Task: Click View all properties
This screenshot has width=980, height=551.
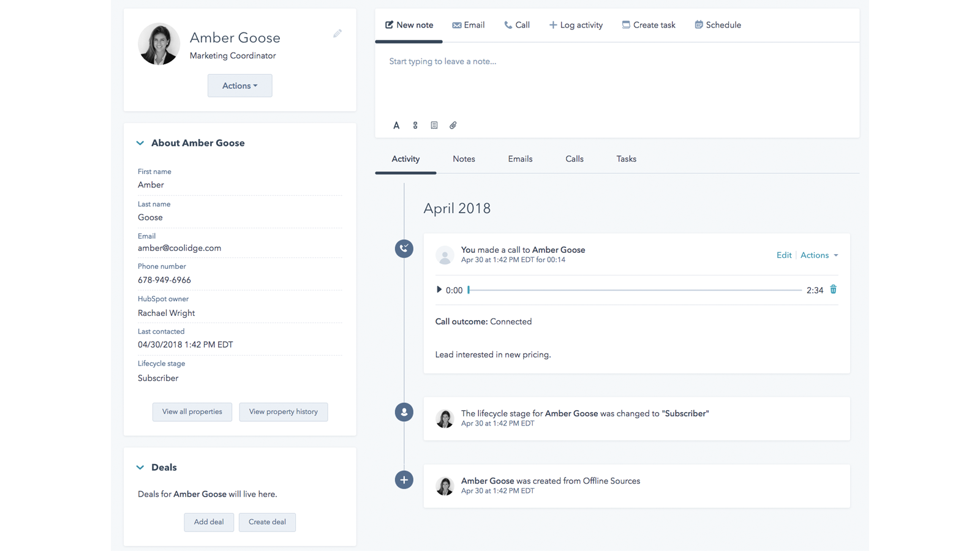Action: (192, 411)
